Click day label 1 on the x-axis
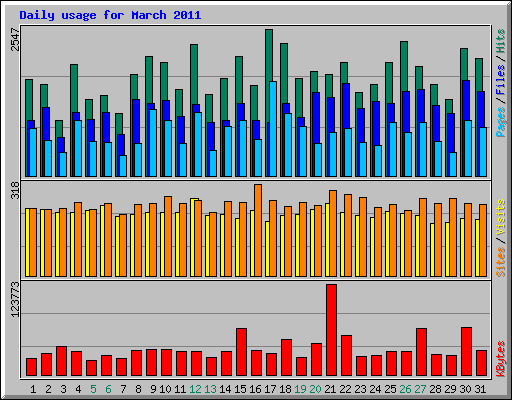 point(33,389)
